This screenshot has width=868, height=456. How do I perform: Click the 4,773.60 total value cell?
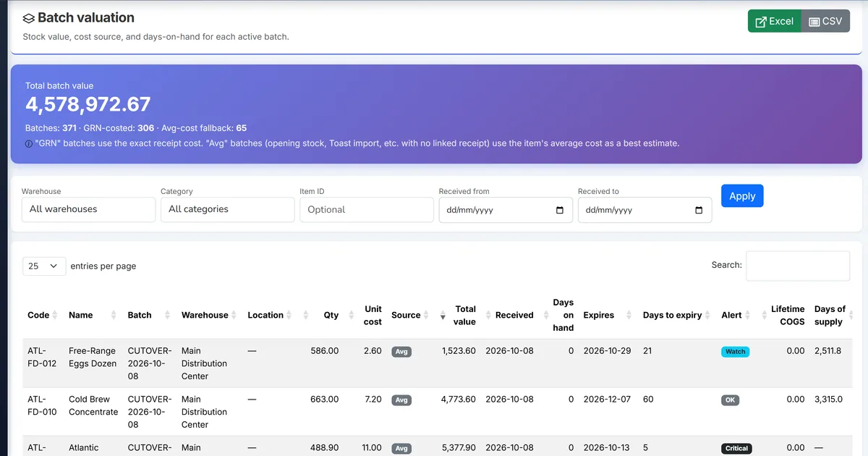[x=459, y=399]
